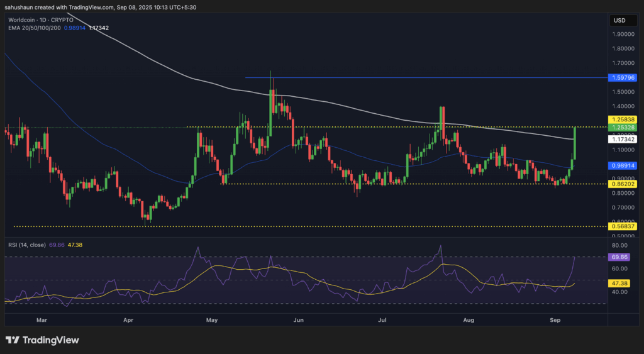This screenshot has height=354, width=644.
Task: Select the latest large green candle
Action: 575,143
